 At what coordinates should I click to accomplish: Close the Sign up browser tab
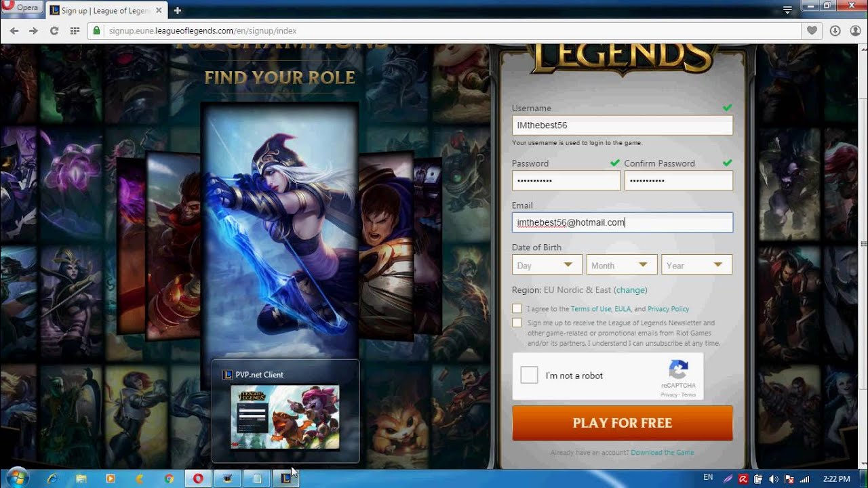(x=157, y=11)
